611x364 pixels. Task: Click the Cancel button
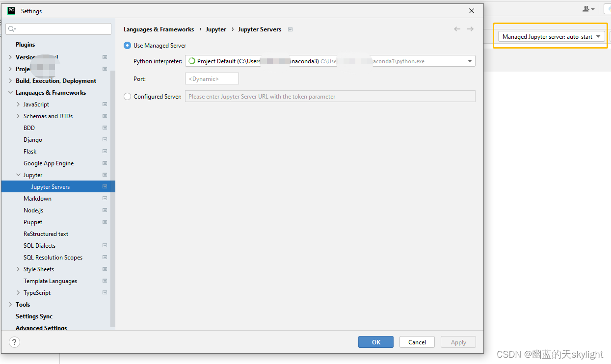point(417,342)
